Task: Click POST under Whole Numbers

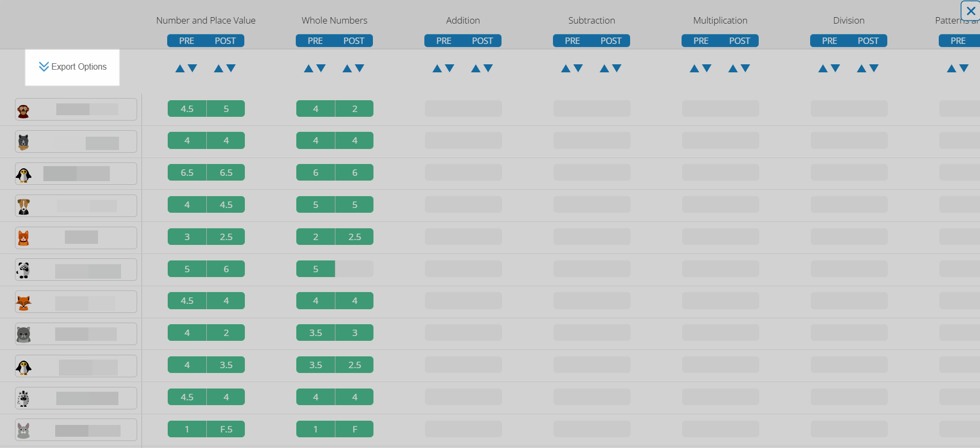Action: point(354,41)
